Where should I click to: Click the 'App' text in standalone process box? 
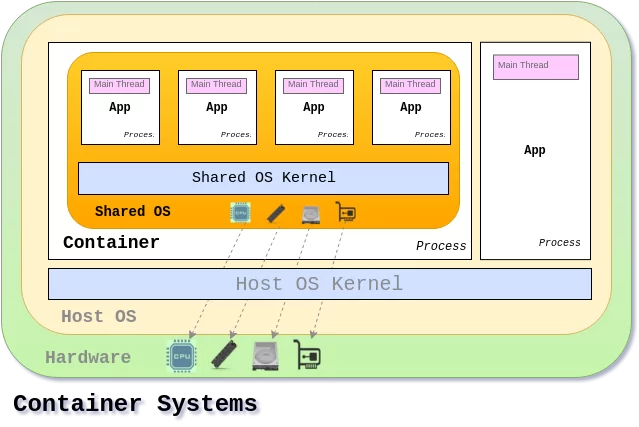pos(535,150)
